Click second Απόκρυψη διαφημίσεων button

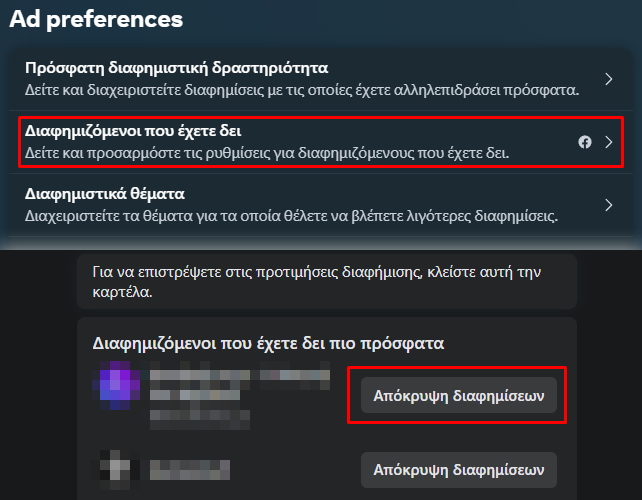(459, 470)
